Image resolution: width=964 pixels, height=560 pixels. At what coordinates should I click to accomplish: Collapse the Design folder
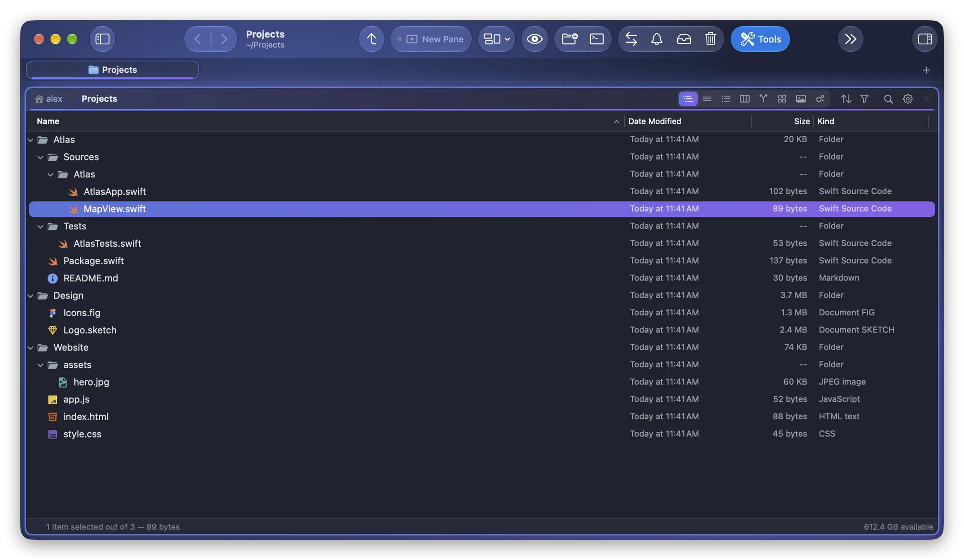coord(30,296)
